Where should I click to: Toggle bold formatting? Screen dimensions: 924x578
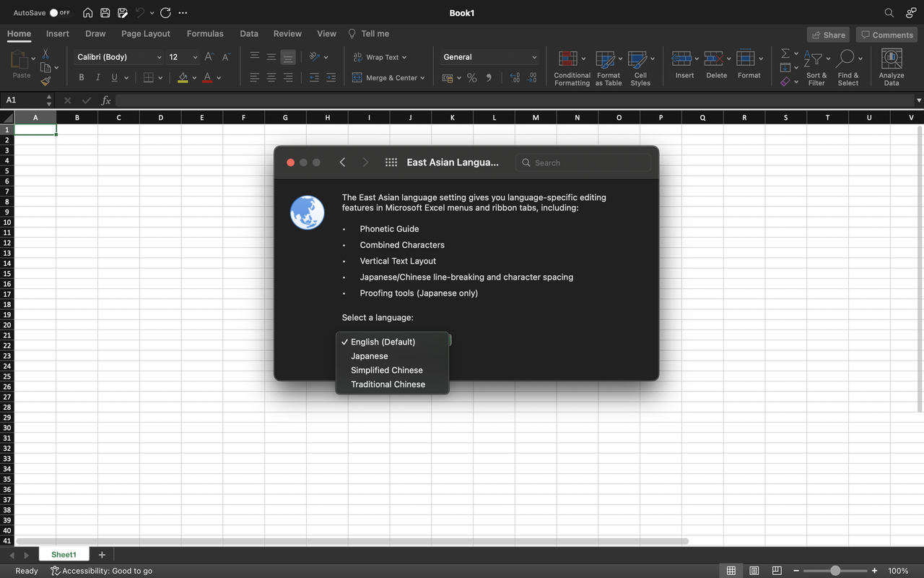[x=81, y=77]
